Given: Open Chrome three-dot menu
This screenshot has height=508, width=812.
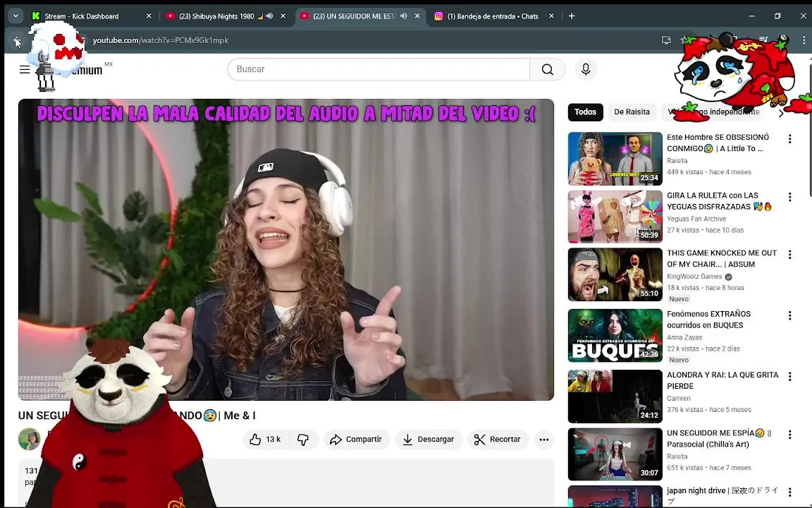Looking at the screenshot, I should [x=804, y=40].
